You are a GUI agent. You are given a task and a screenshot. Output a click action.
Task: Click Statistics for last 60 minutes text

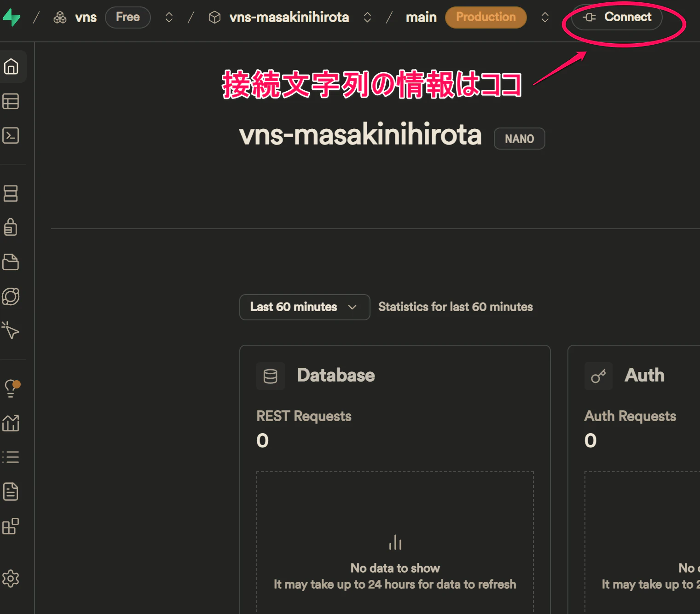click(456, 307)
